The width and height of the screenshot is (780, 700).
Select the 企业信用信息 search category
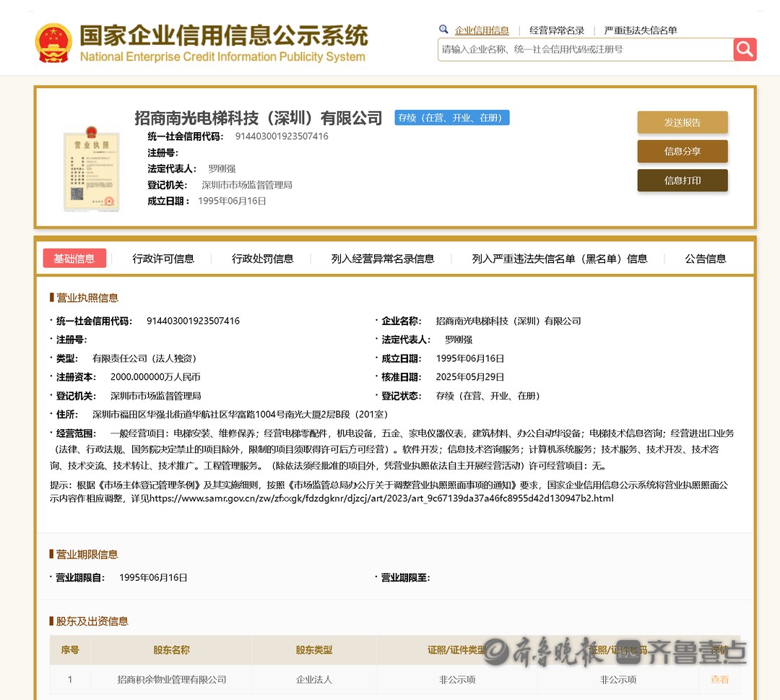coord(482,30)
